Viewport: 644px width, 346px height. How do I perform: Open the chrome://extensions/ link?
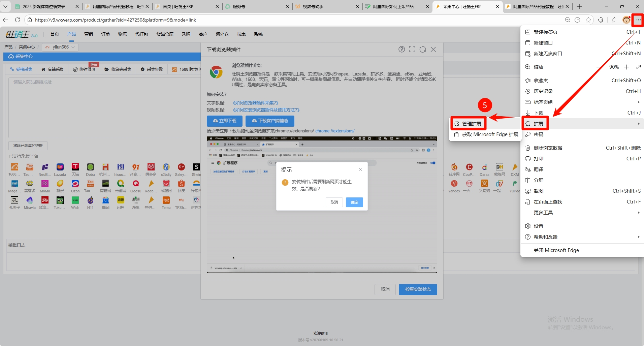(x=335, y=131)
